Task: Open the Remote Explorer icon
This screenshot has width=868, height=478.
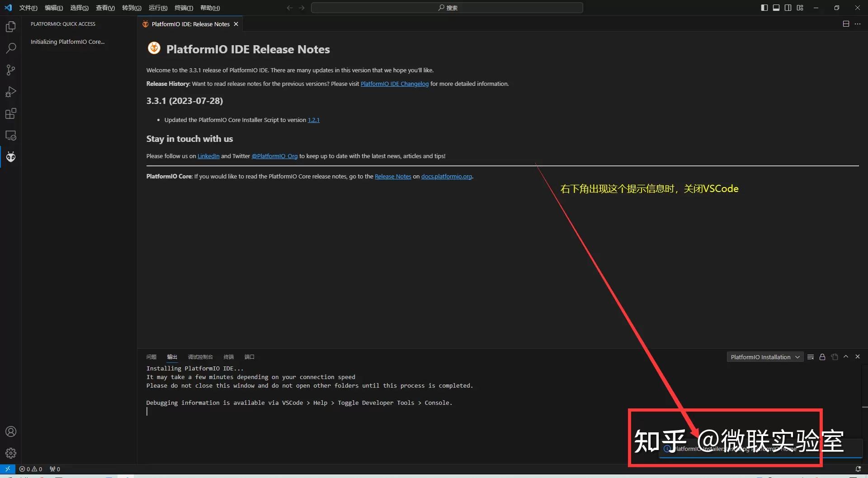Action: coord(10,135)
